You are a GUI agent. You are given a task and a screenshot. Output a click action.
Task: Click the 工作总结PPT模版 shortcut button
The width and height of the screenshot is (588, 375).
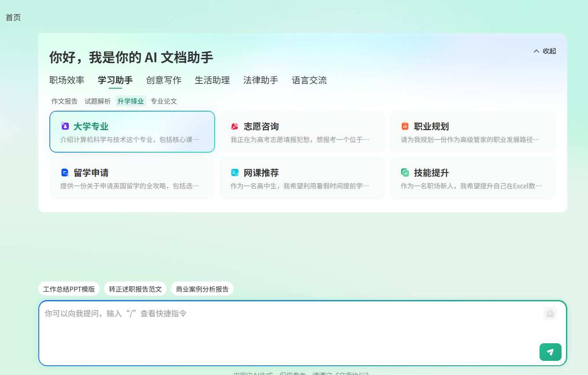click(69, 289)
